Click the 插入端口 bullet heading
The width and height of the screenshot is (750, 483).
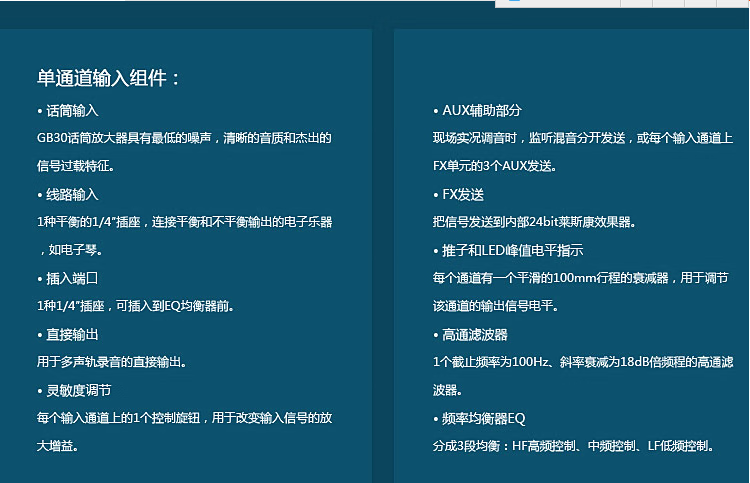pos(72,278)
